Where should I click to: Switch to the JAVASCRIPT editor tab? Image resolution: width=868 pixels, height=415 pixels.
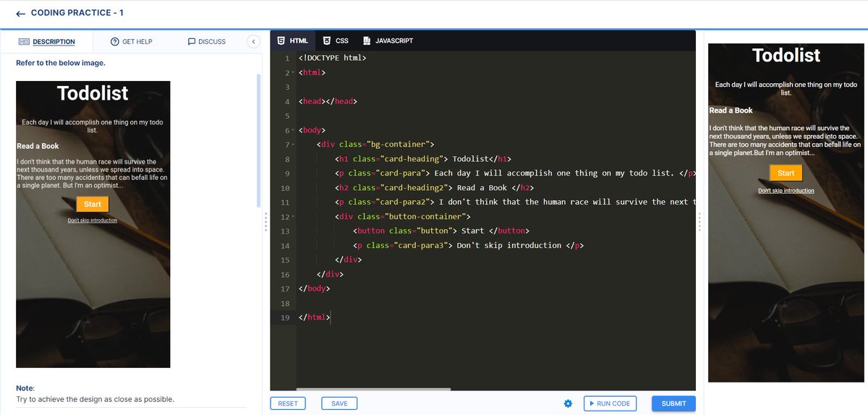click(388, 40)
